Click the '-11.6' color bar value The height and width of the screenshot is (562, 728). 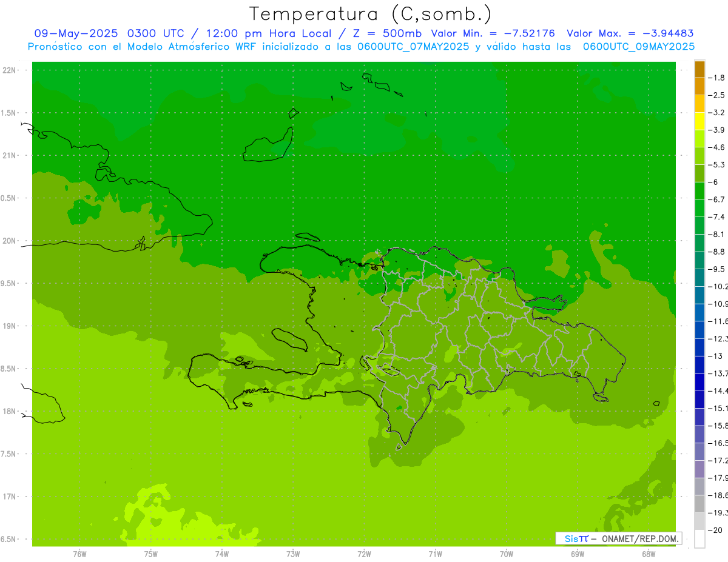coord(718,321)
